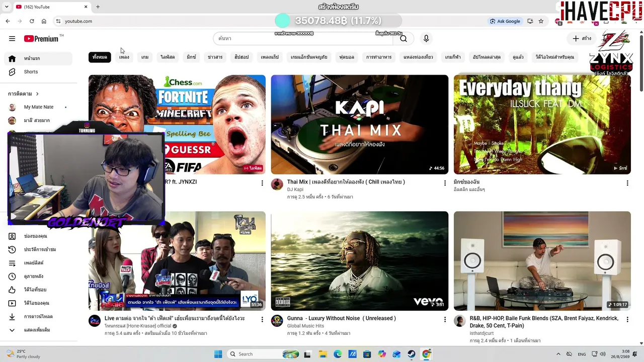
Task: Open Microsoft Edge from taskbar
Action: [x=337, y=354]
